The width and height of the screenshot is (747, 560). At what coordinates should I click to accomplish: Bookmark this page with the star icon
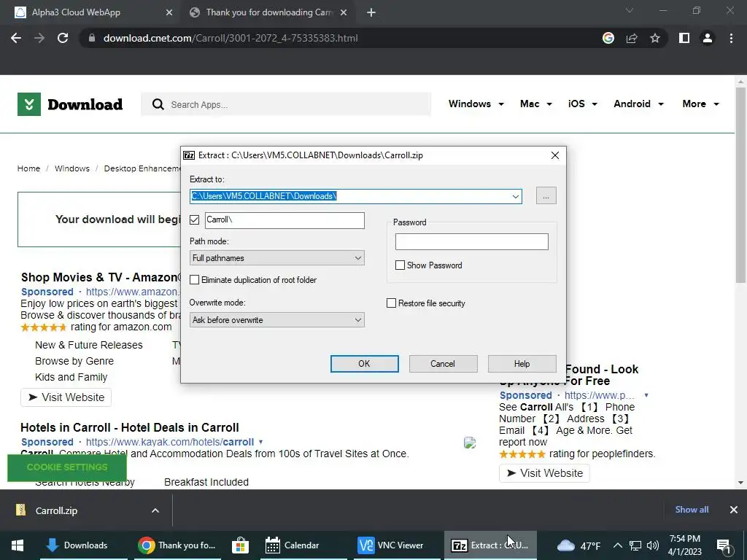click(x=655, y=38)
